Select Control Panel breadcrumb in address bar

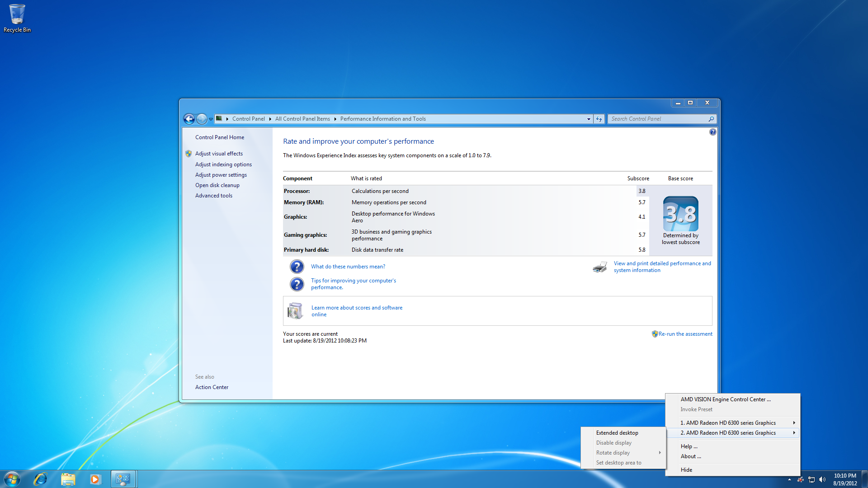click(248, 119)
